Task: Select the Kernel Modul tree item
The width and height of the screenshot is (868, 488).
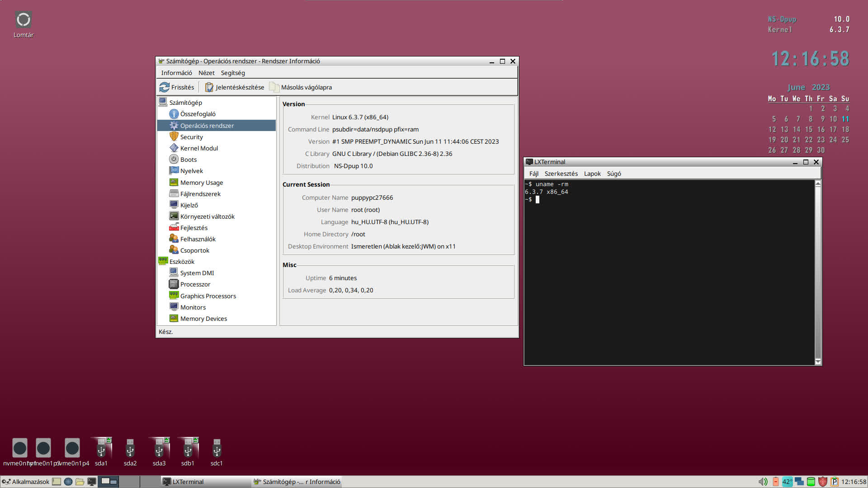Action: click(199, 148)
